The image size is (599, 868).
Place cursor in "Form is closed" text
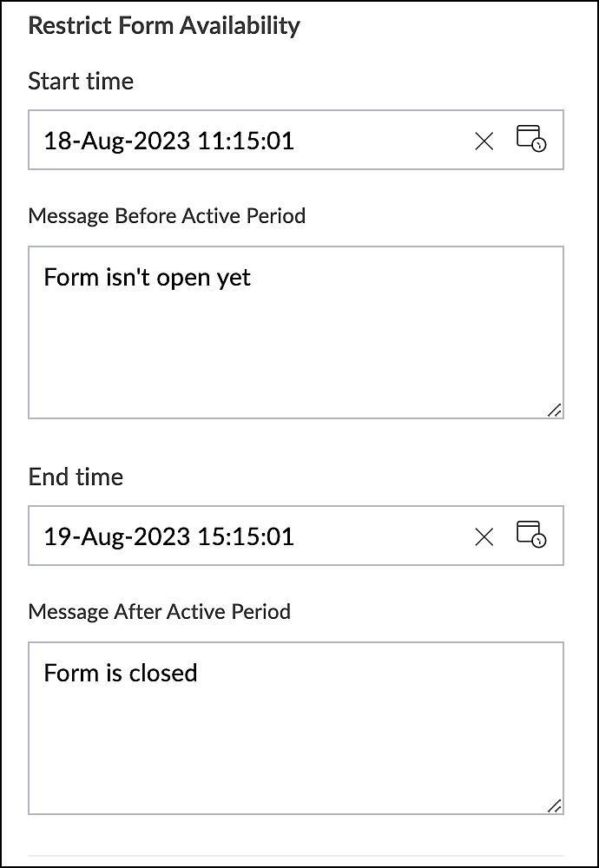[121, 673]
